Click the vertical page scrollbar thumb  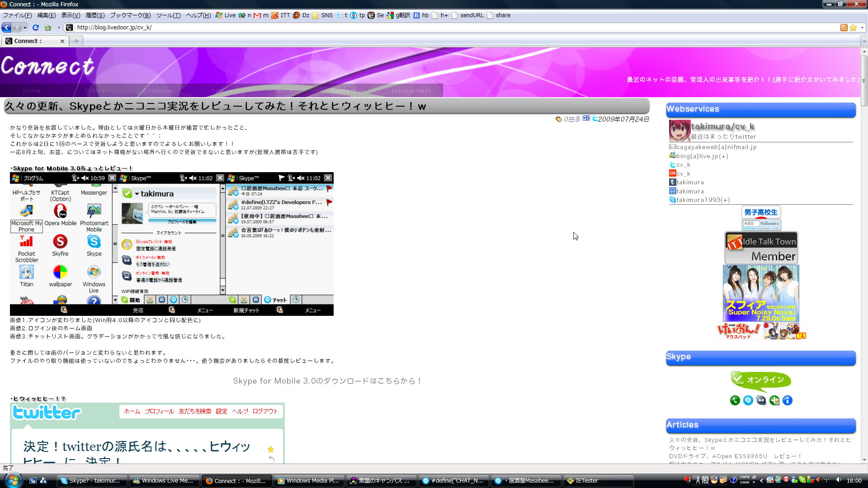click(x=864, y=81)
